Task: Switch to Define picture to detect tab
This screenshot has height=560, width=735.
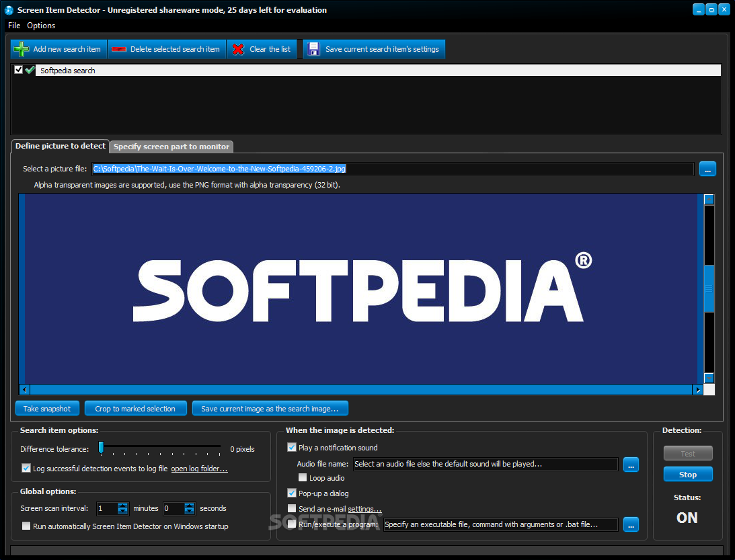Action: pyautogui.click(x=61, y=146)
